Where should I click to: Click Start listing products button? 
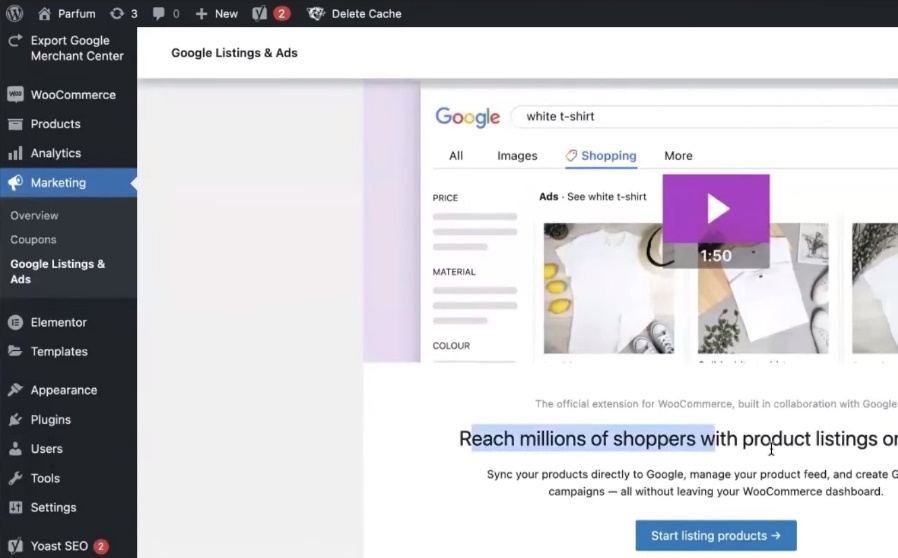tap(715, 536)
